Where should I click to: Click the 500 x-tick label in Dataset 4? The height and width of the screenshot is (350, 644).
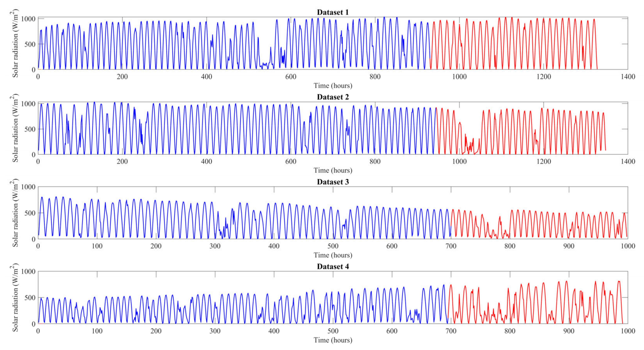[x=333, y=331]
